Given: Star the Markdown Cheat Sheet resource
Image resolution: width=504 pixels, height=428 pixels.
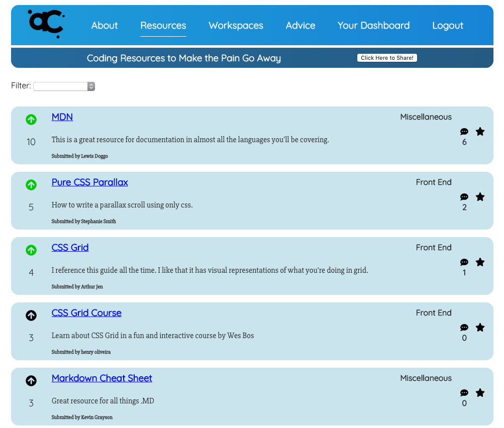Looking at the screenshot, I should tap(480, 393).
